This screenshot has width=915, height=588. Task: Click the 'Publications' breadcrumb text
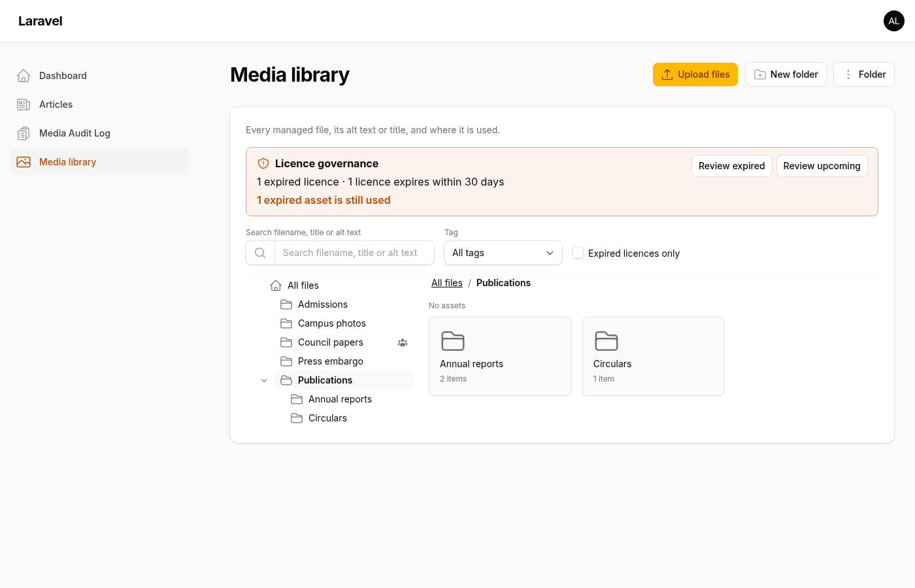[x=503, y=283]
